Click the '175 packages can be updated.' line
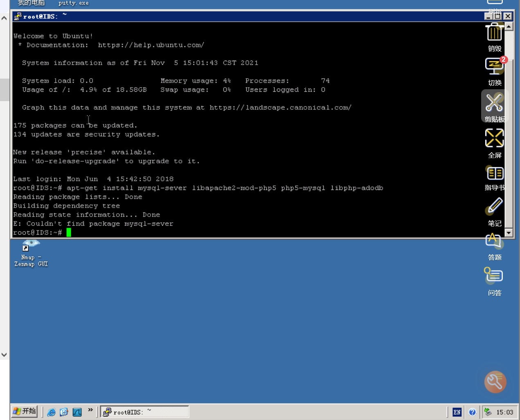 point(75,126)
